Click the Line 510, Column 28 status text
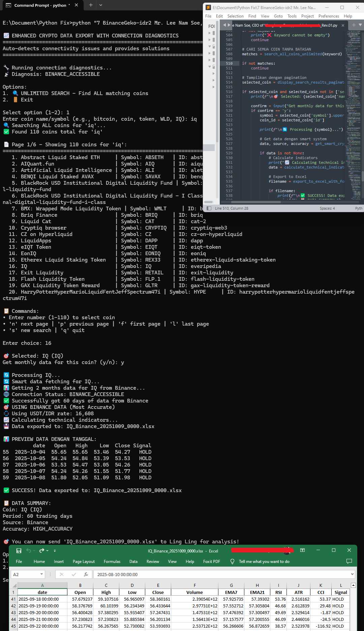Image resolution: width=364 pixels, height=631 pixels. (232, 208)
